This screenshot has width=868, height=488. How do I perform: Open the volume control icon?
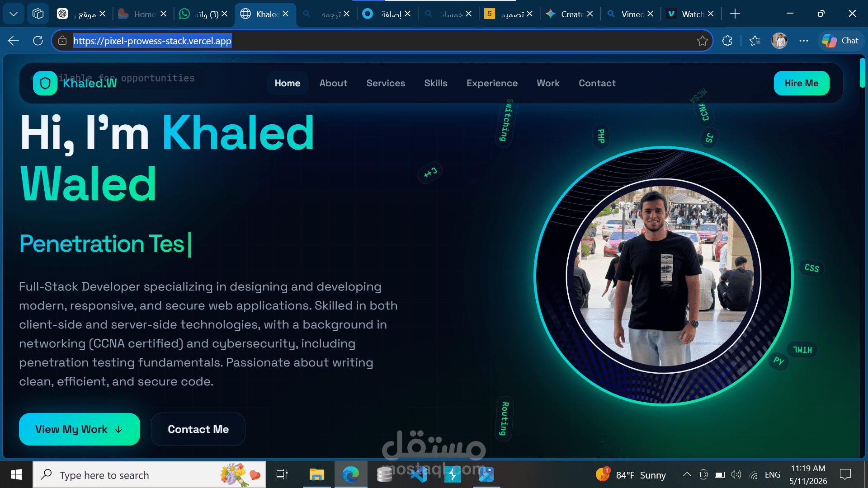tap(736, 474)
